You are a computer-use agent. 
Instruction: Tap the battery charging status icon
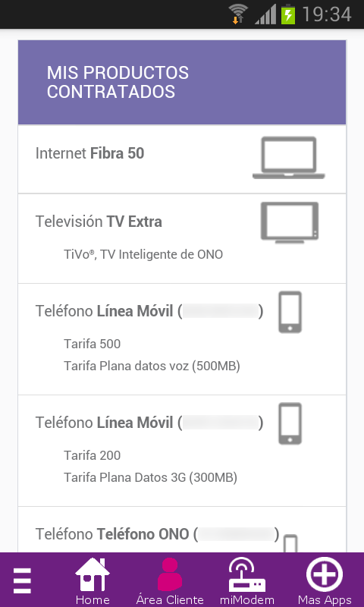[x=288, y=14]
